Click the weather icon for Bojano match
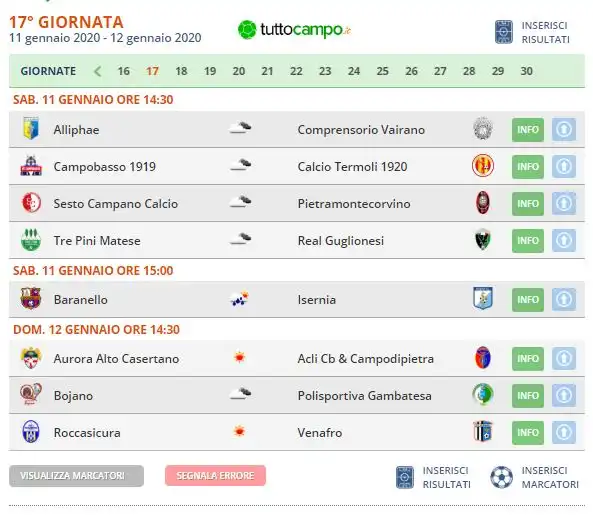This screenshot has height=515, width=593. tap(240, 394)
